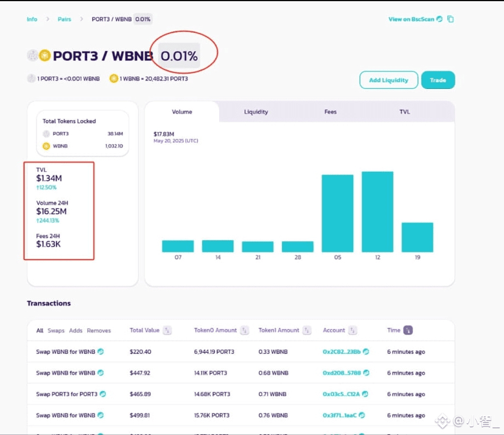Image resolution: width=504 pixels, height=435 pixels.
Task: Sort transactions by Token1 Amount
Action: [x=307, y=330]
